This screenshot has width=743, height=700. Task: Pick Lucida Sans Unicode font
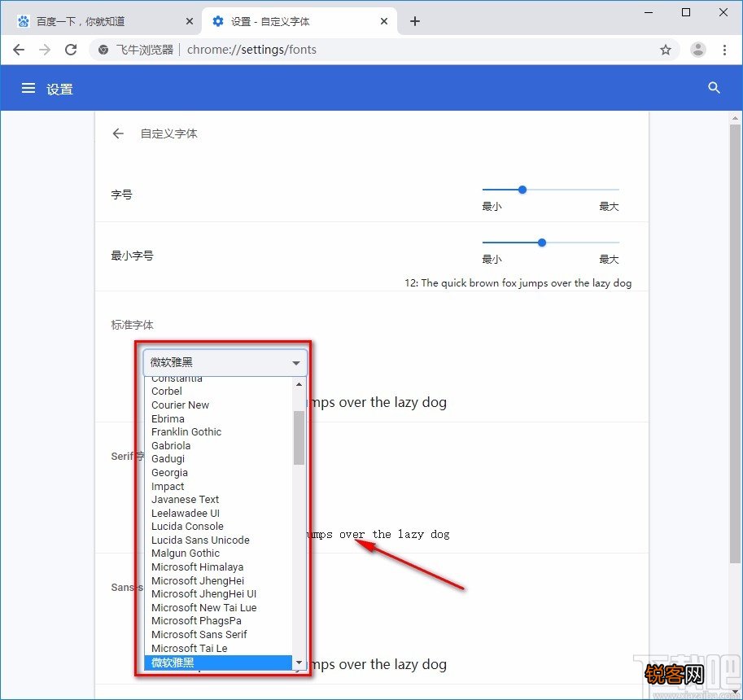[x=218, y=540]
